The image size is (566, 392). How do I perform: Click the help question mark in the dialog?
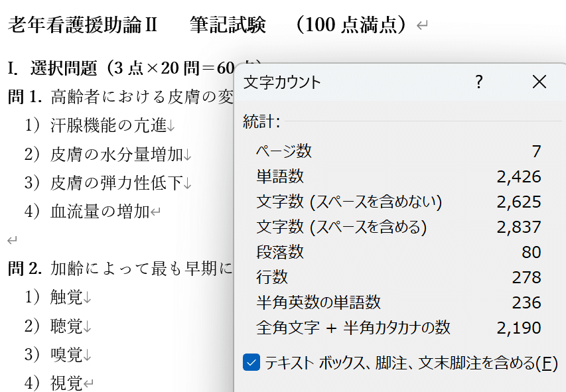point(479,82)
